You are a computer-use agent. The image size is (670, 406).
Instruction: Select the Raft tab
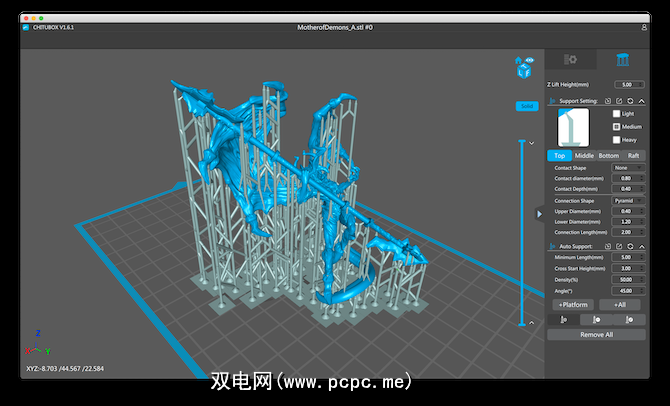[633, 155]
